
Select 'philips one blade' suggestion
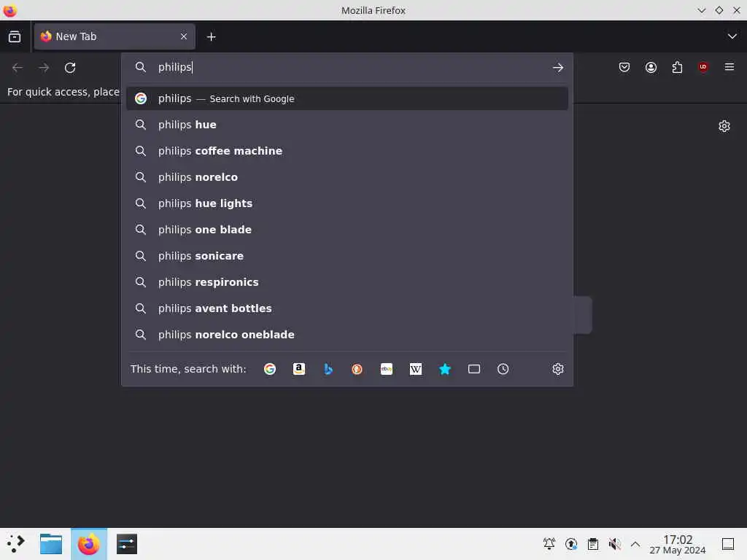click(x=347, y=230)
